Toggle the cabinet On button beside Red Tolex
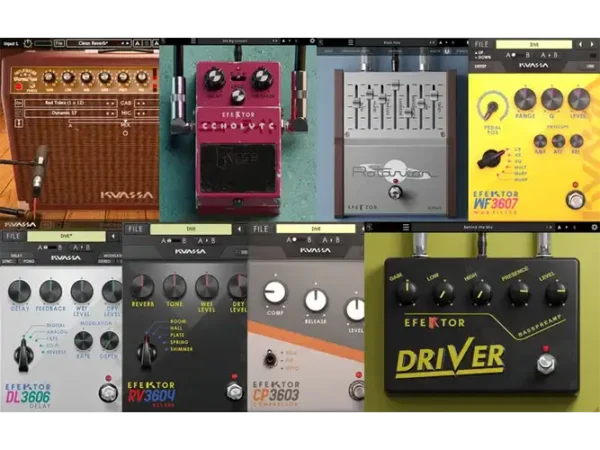The height and width of the screenshot is (450, 600). click(x=18, y=103)
